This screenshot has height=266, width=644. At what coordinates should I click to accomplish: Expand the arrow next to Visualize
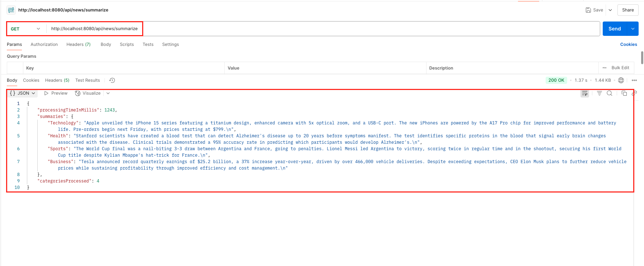(108, 93)
